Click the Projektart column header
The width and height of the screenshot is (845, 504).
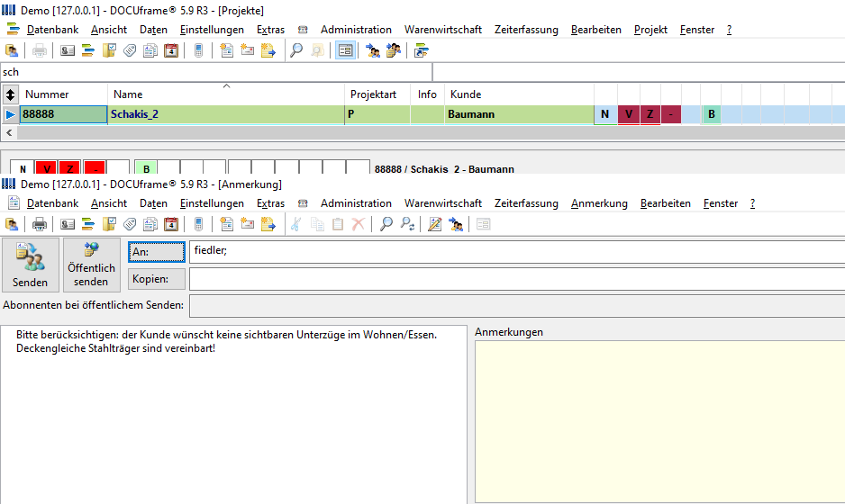tap(377, 94)
